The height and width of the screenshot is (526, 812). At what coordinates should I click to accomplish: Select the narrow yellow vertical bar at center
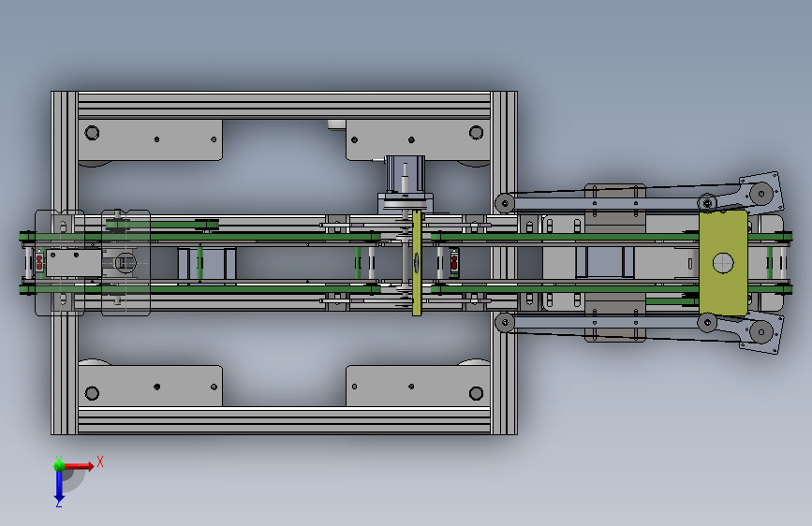(417, 262)
